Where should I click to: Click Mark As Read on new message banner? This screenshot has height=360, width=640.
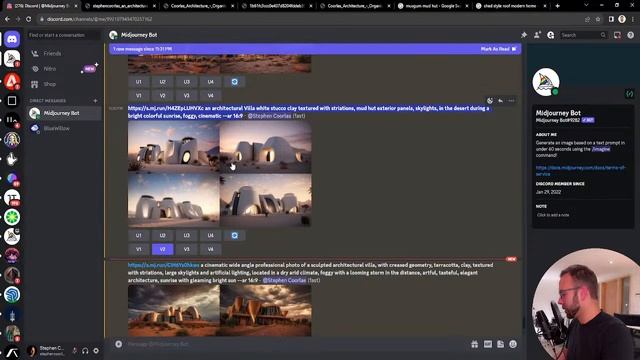tap(498, 49)
